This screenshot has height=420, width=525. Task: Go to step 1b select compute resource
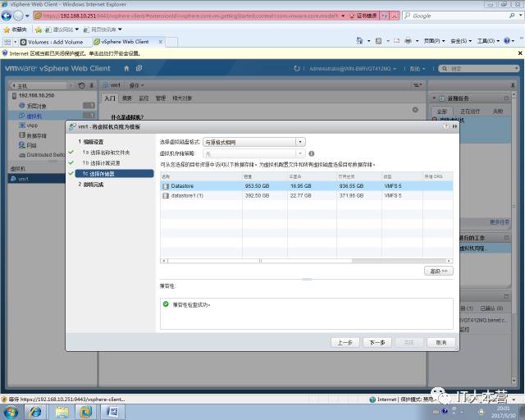101,163
